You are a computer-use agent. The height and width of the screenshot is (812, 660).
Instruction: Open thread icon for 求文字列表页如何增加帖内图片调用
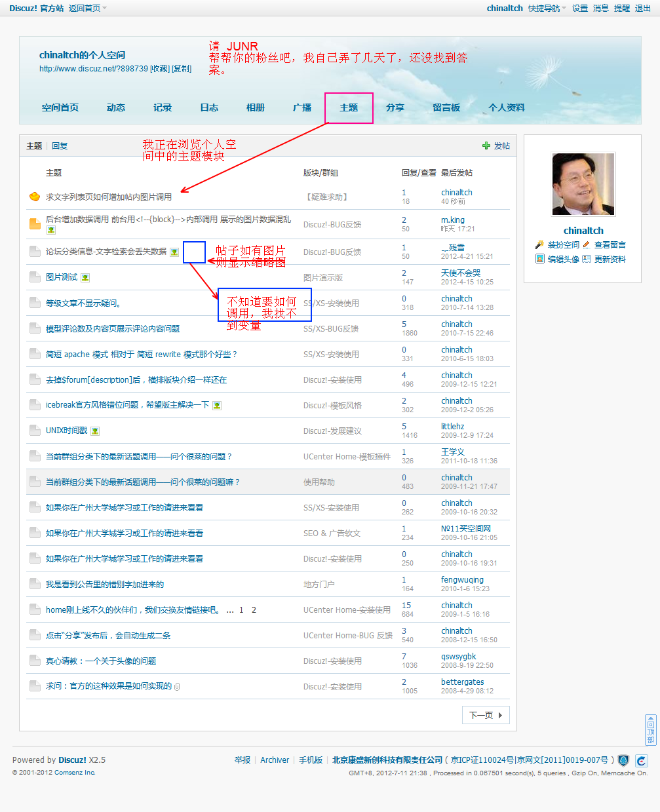(x=35, y=197)
